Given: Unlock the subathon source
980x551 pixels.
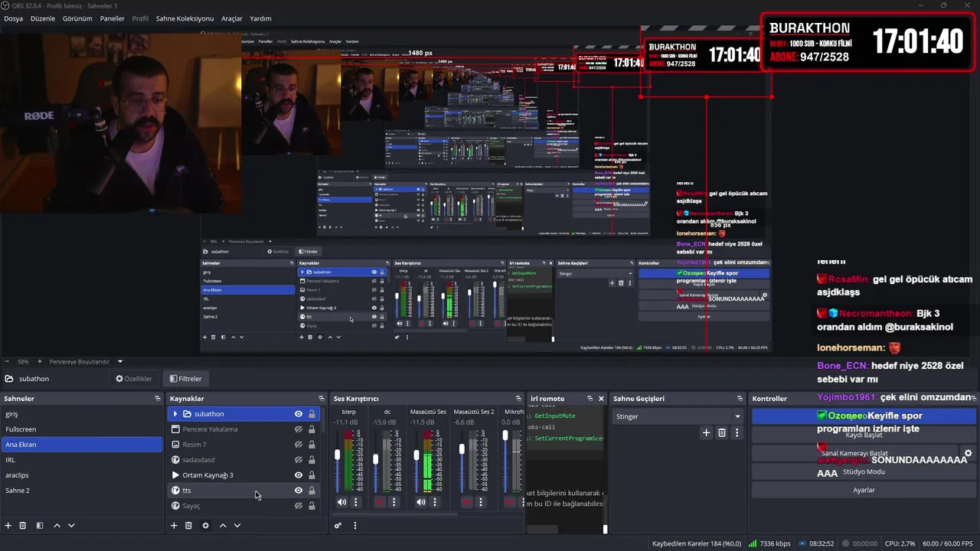Looking at the screenshot, I should tap(312, 414).
